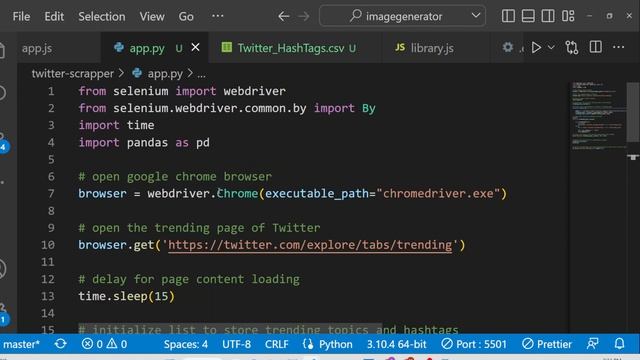Click "pandas" on line 4

click(147, 142)
